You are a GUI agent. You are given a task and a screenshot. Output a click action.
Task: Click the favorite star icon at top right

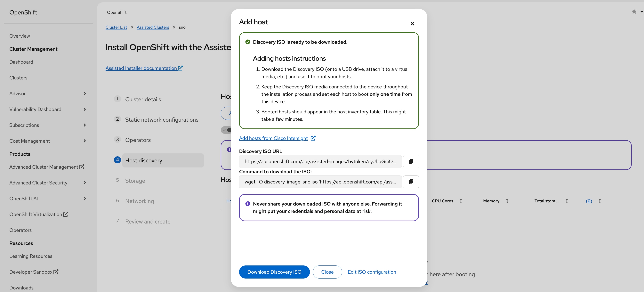coord(634,12)
